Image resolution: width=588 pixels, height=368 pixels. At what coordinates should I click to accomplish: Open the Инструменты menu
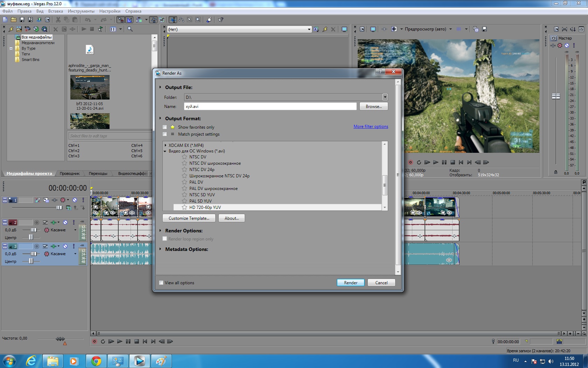tap(81, 11)
